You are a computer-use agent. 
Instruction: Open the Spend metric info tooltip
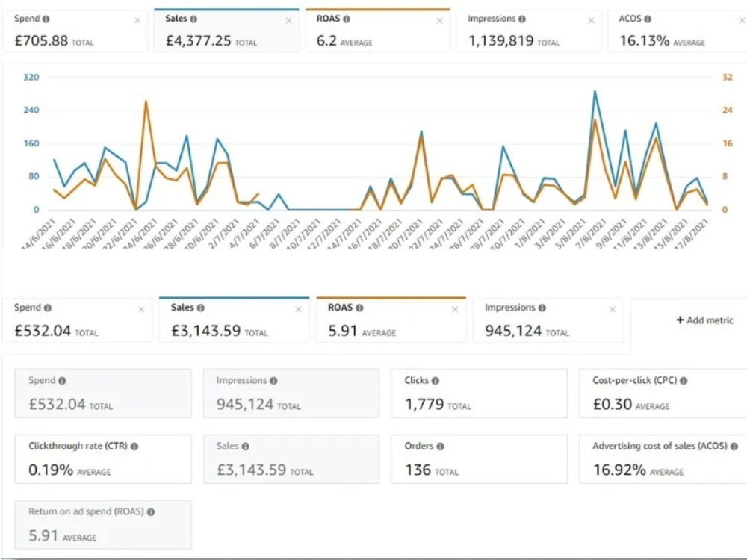(x=47, y=17)
